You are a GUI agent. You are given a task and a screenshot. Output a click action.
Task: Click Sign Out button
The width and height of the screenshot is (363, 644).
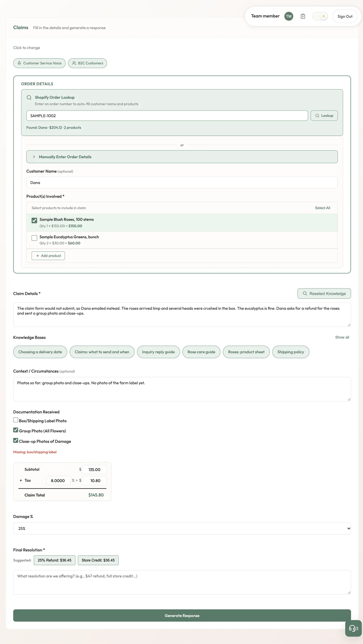click(345, 16)
